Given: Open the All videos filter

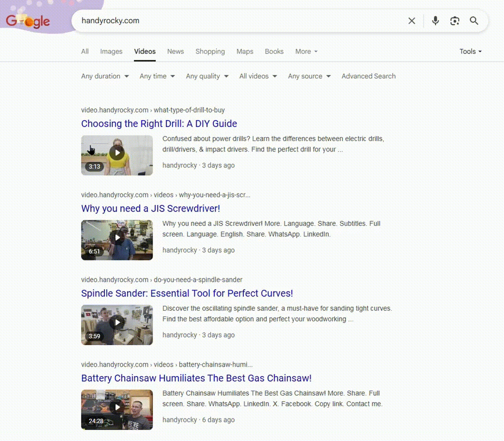Looking at the screenshot, I should click(x=258, y=76).
